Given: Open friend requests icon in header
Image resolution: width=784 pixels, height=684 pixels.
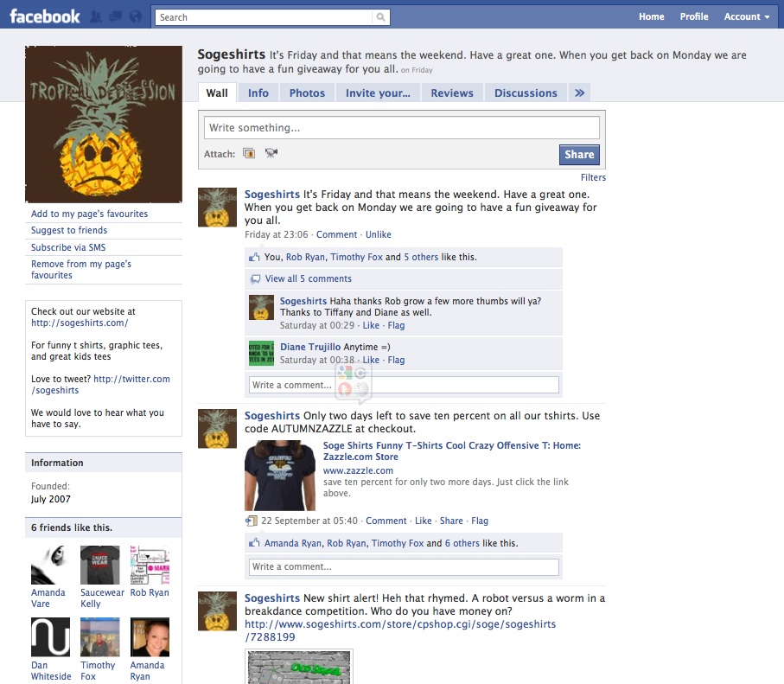Looking at the screenshot, I should pos(95,17).
